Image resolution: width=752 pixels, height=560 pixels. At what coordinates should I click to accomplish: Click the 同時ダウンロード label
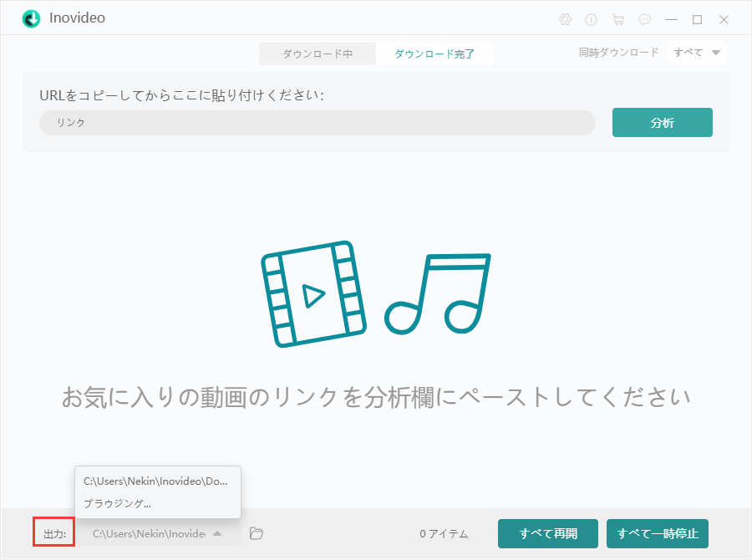[618, 53]
